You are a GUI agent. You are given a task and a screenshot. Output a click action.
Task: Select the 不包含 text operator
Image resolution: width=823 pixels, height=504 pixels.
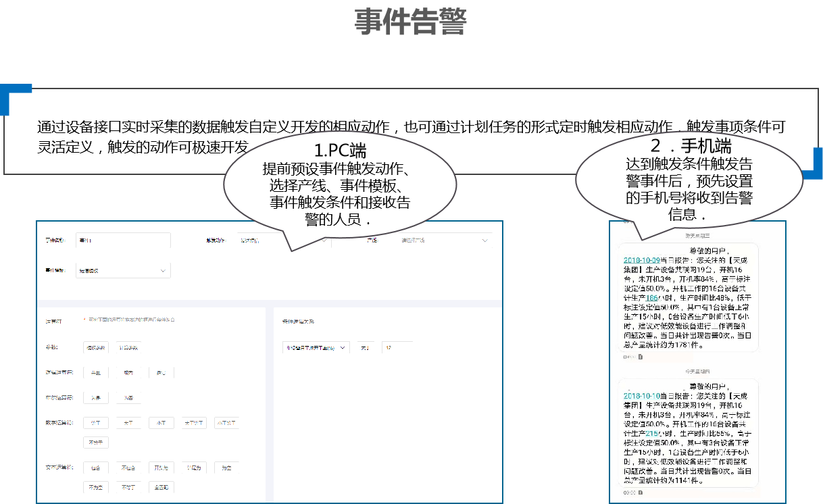(128, 468)
